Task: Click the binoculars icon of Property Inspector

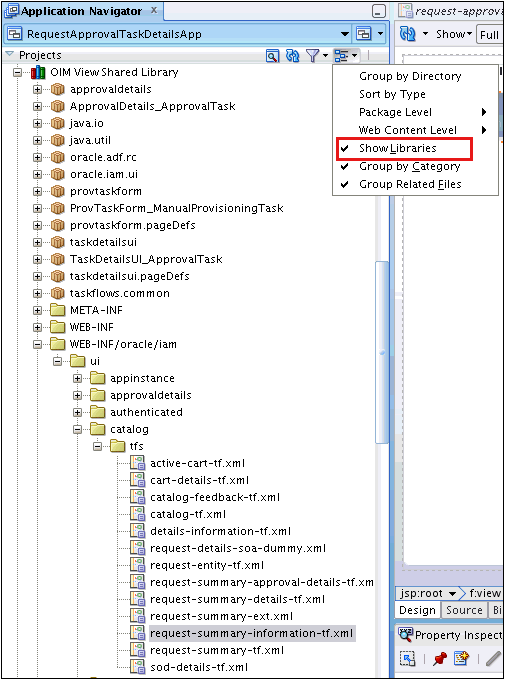Action: (405, 635)
